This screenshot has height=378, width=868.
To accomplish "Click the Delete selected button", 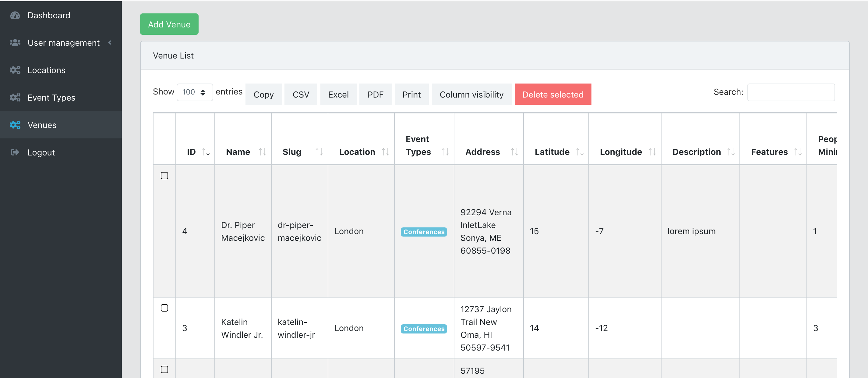I will [553, 94].
